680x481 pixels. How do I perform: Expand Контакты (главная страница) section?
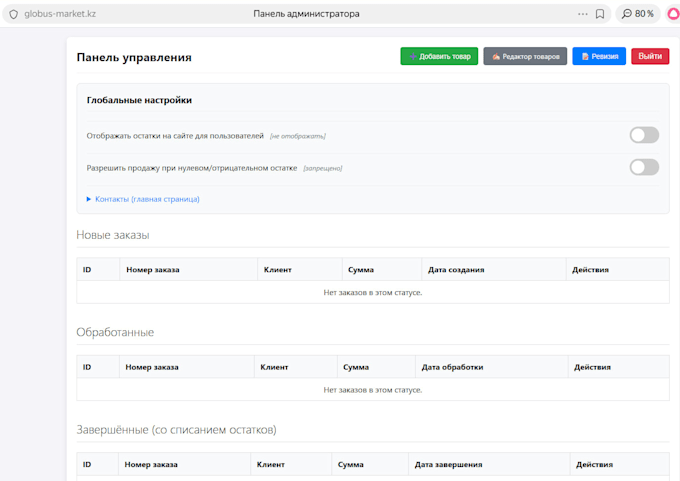143,199
